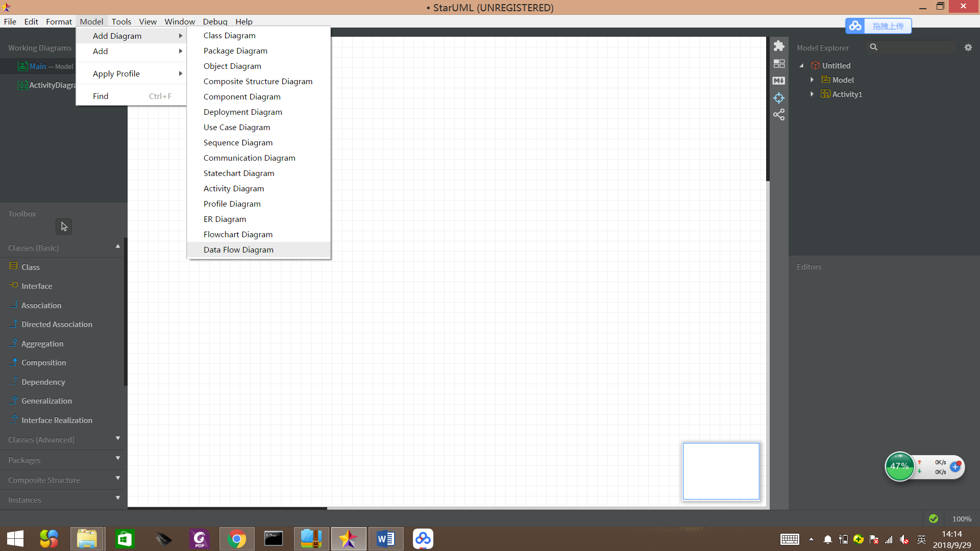Select the Class element in Toolbox

pyautogui.click(x=30, y=267)
